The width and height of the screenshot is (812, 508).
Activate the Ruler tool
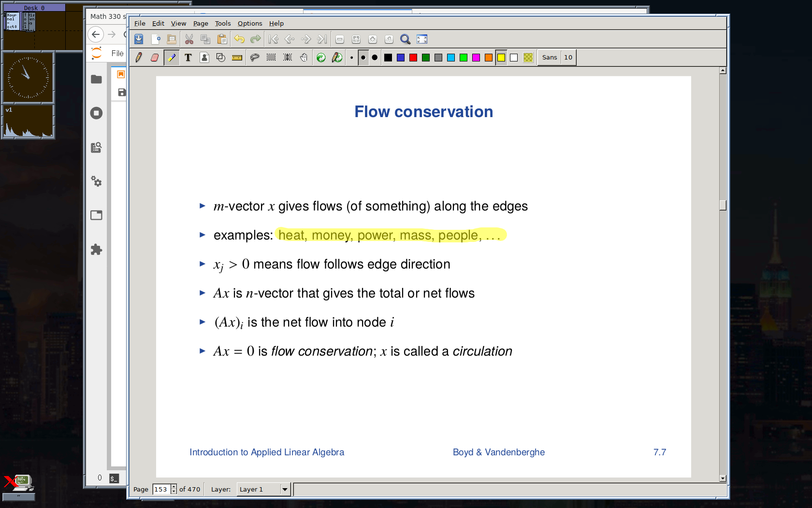[237, 58]
